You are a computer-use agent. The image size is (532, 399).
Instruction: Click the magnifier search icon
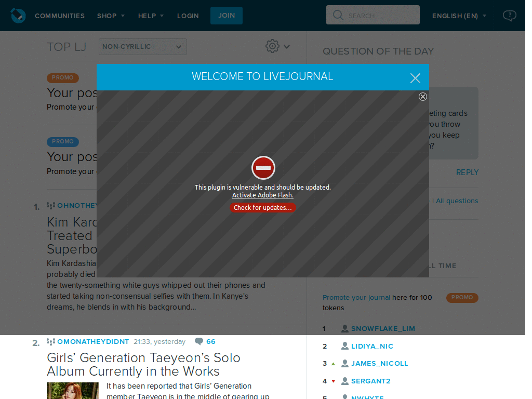[x=338, y=15]
